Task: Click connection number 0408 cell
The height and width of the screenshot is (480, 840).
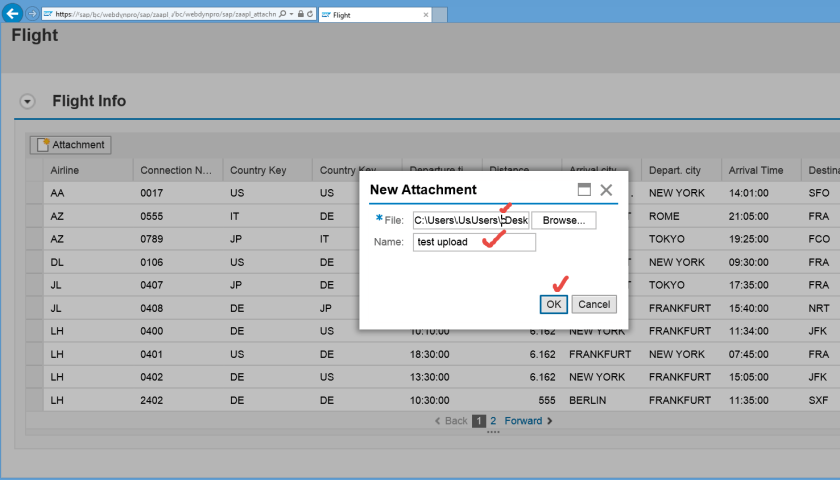Action: (x=178, y=308)
